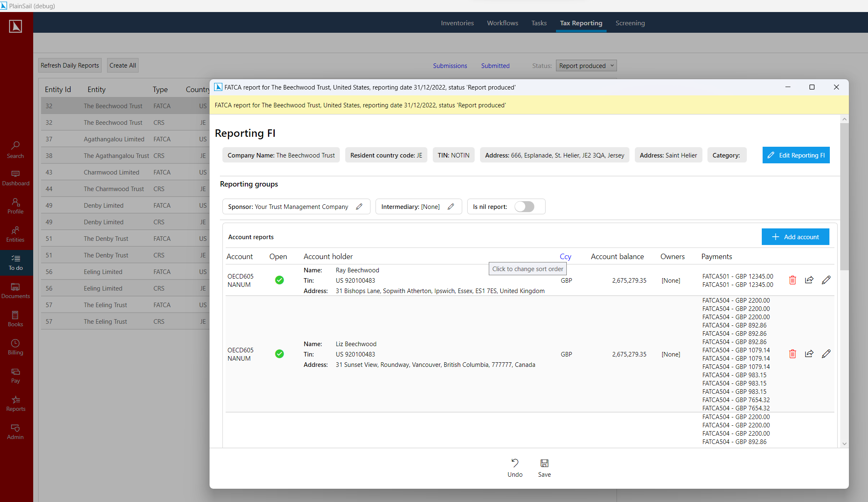868x502 pixels.
Task: Open Entities in the left sidebar
Action: coord(15,234)
